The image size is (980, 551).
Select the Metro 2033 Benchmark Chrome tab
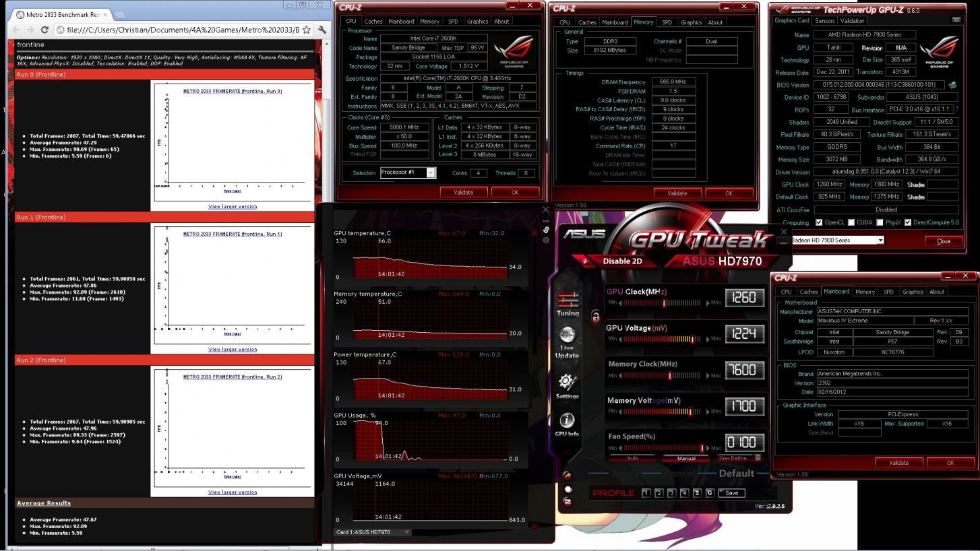click(62, 14)
